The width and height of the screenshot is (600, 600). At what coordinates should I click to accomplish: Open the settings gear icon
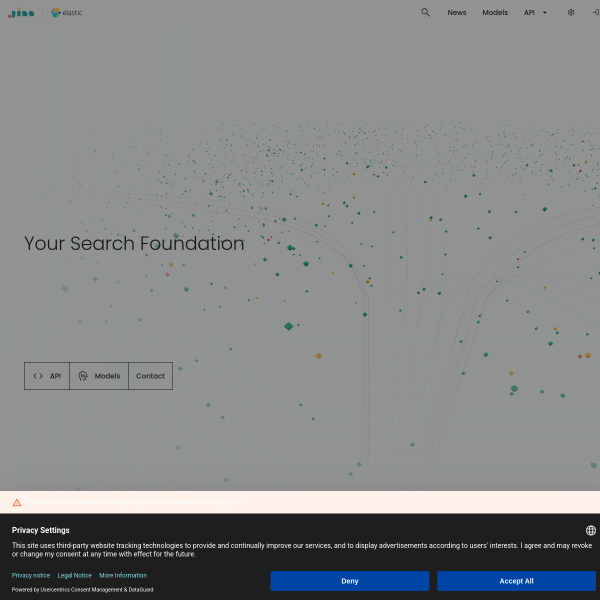coord(571,13)
